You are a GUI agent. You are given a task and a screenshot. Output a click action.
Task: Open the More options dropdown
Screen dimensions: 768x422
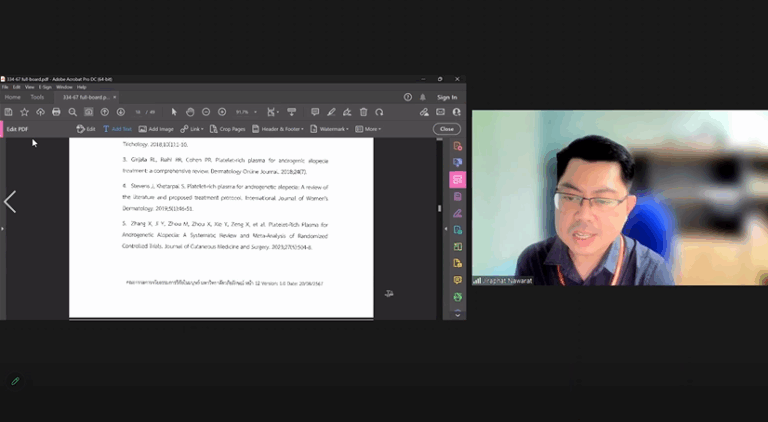pyautogui.click(x=369, y=129)
